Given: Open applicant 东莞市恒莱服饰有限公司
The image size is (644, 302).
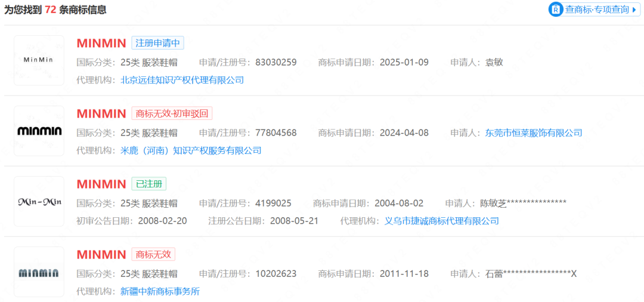Looking at the screenshot, I should pyautogui.click(x=534, y=132).
